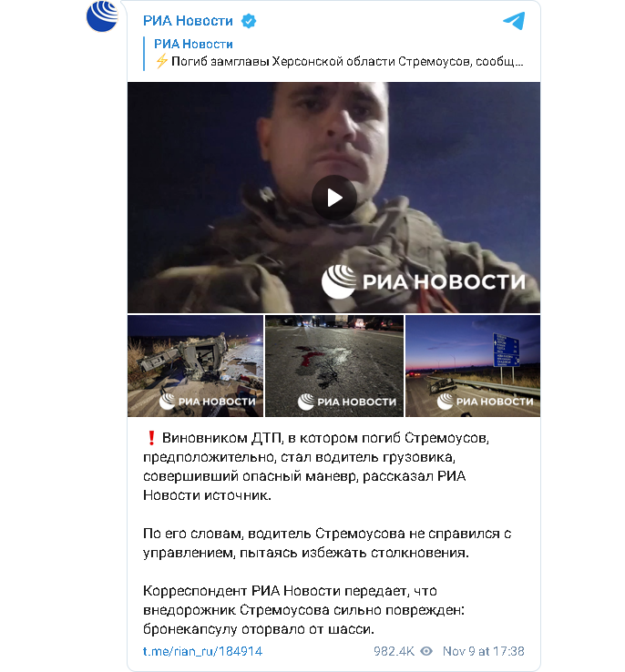Click the watermark on road sign photo
This screenshot has height=672, width=625.
tap(486, 402)
